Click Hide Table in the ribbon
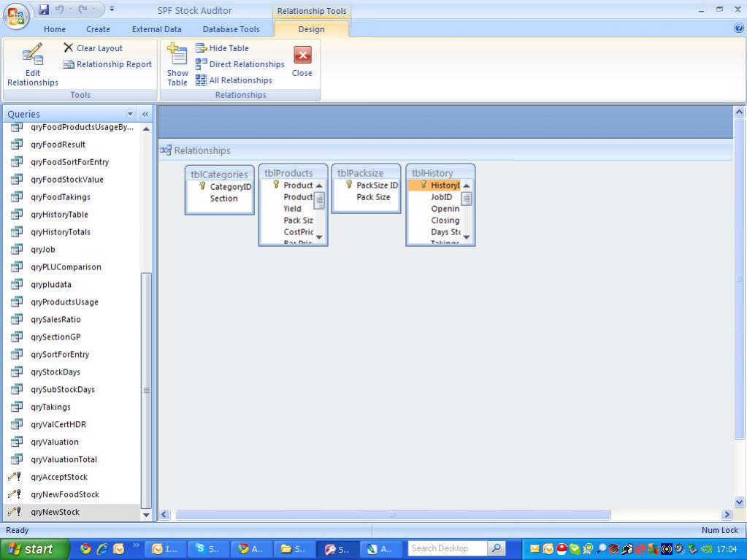 click(x=222, y=48)
